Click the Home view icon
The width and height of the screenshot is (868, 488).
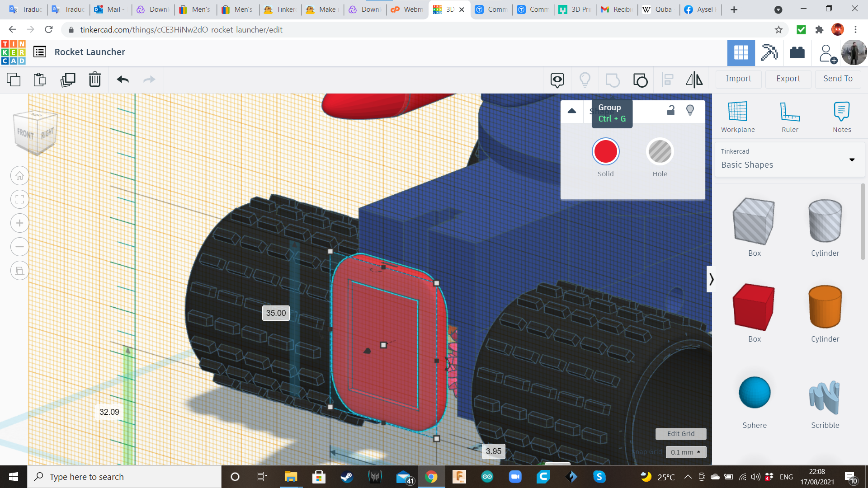(20, 176)
